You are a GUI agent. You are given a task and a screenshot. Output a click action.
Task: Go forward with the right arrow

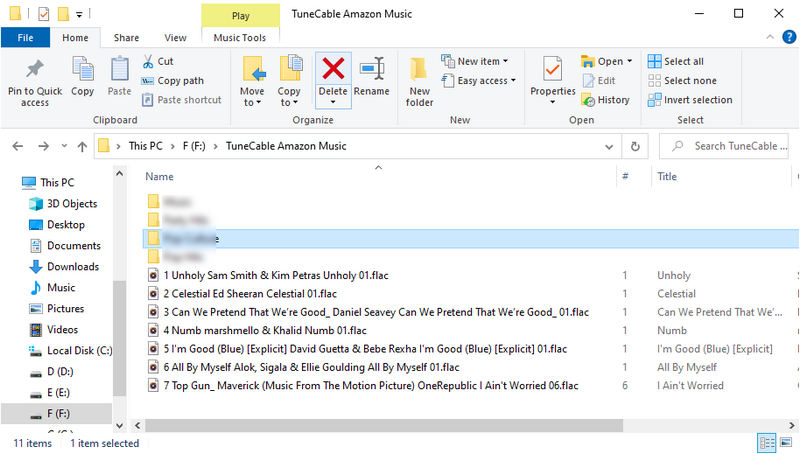pos(44,146)
